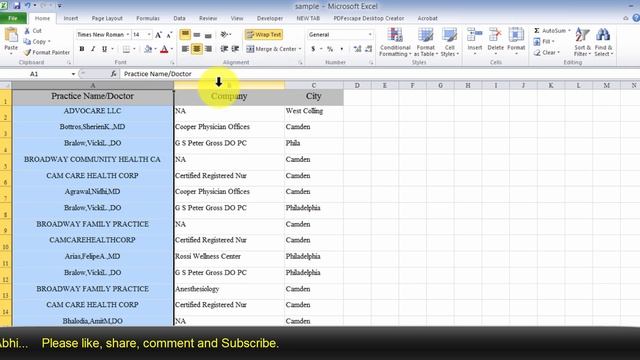Screen dimensions: 640x360
Task: Open the font size dropdown
Action: click(x=149, y=35)
